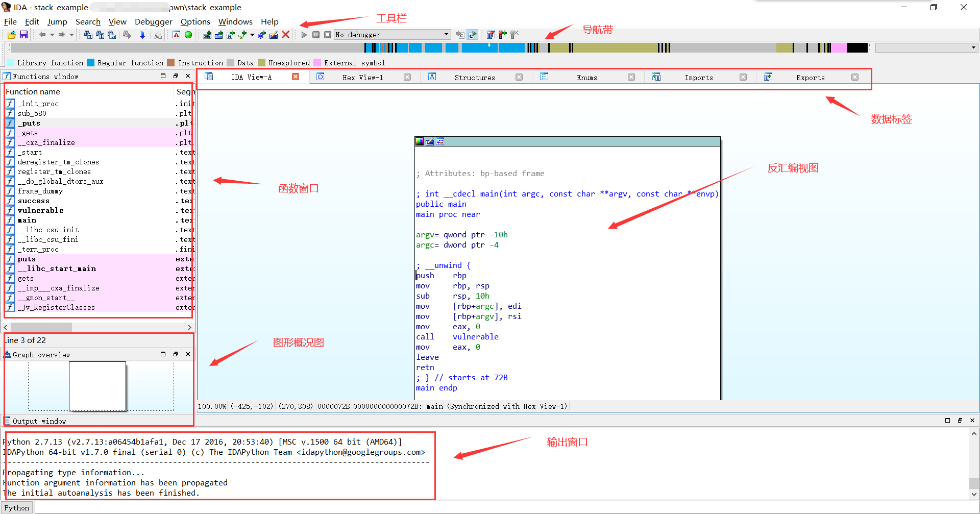The width and height of the screenshot is (980, 514).
Task: Close the Functions window panel
Action: 188,76
